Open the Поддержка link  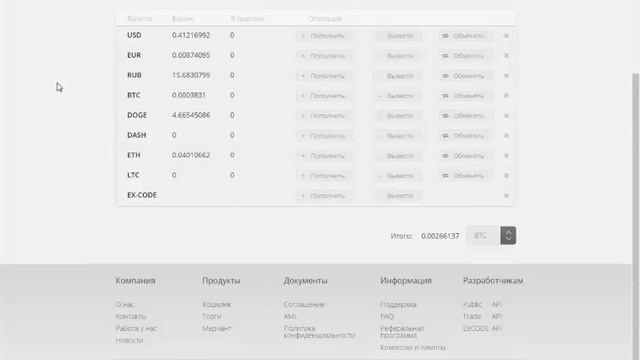(x=398, y=304)
